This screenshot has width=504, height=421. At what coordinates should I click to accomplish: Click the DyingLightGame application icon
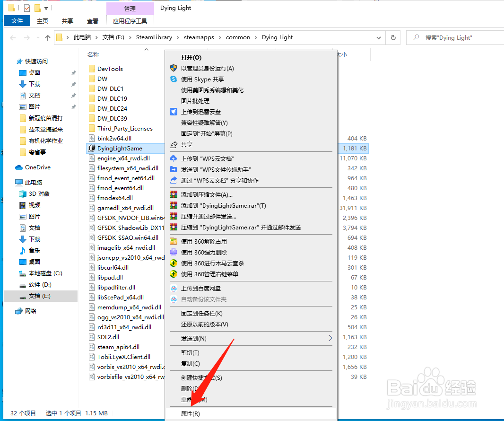[92, 148]
